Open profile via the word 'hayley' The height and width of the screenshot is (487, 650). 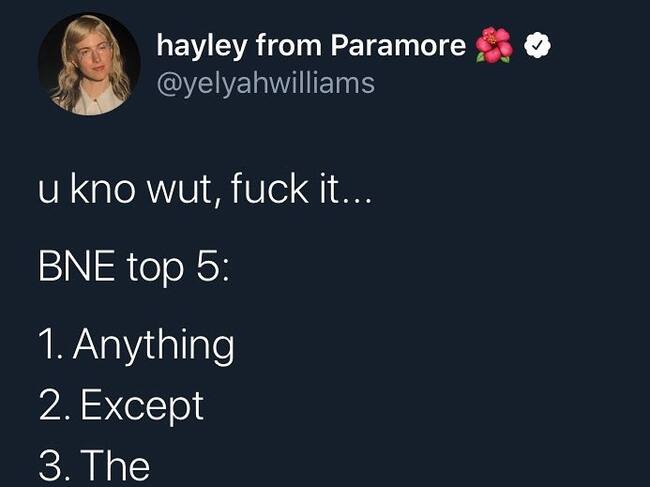(202, 46)
